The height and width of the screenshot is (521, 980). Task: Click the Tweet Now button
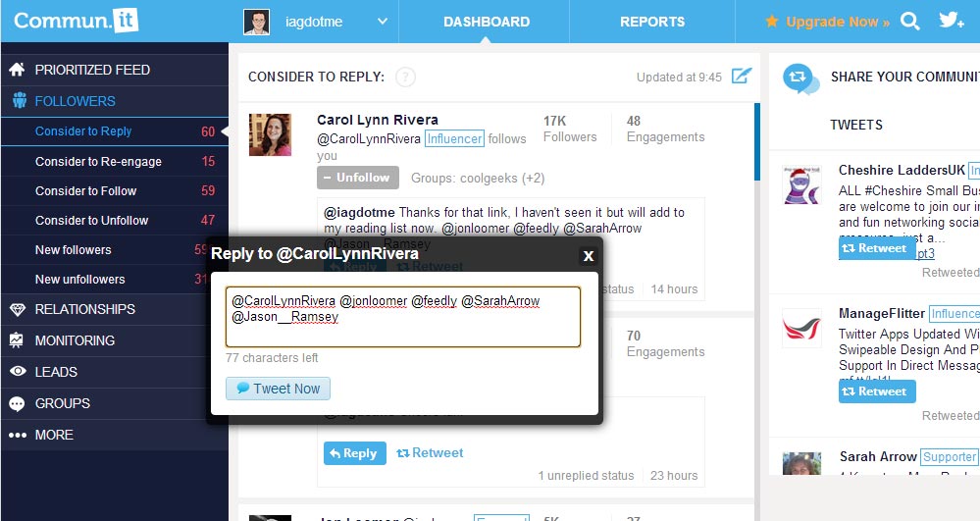coord(279,389)
